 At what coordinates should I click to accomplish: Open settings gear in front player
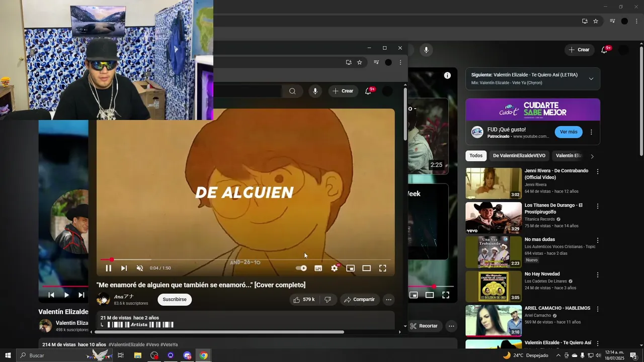tap(335, 268)
